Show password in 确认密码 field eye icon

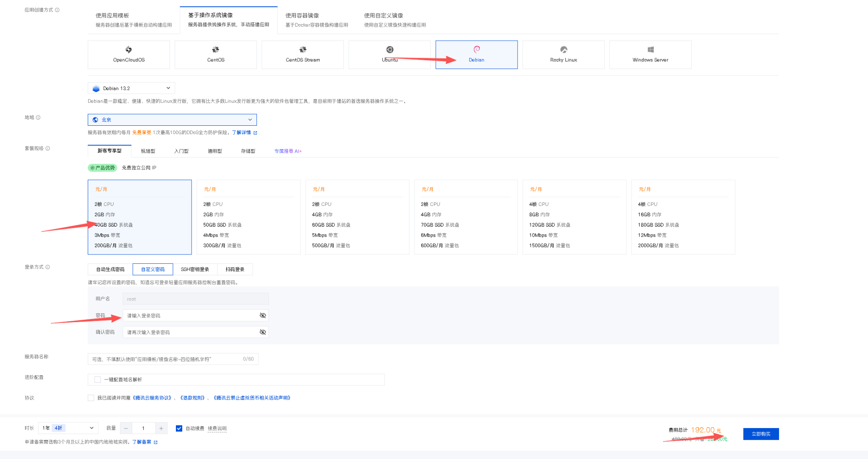coord(263,332)
